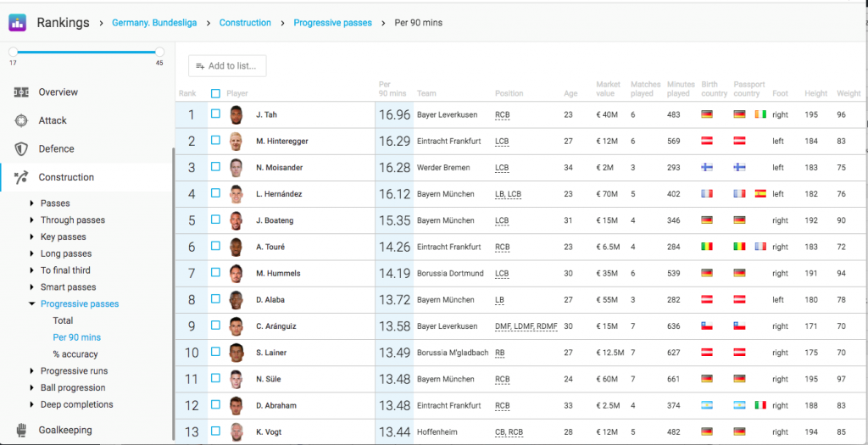Expand the Smart passes tree item
This screenshot has width=868, height=445.
[x=32, y=287]
